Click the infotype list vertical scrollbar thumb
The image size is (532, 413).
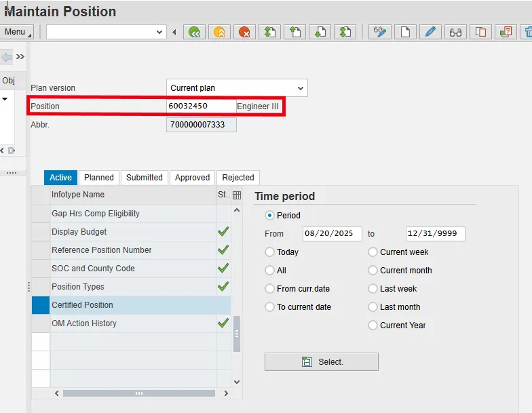click(237, 334)
